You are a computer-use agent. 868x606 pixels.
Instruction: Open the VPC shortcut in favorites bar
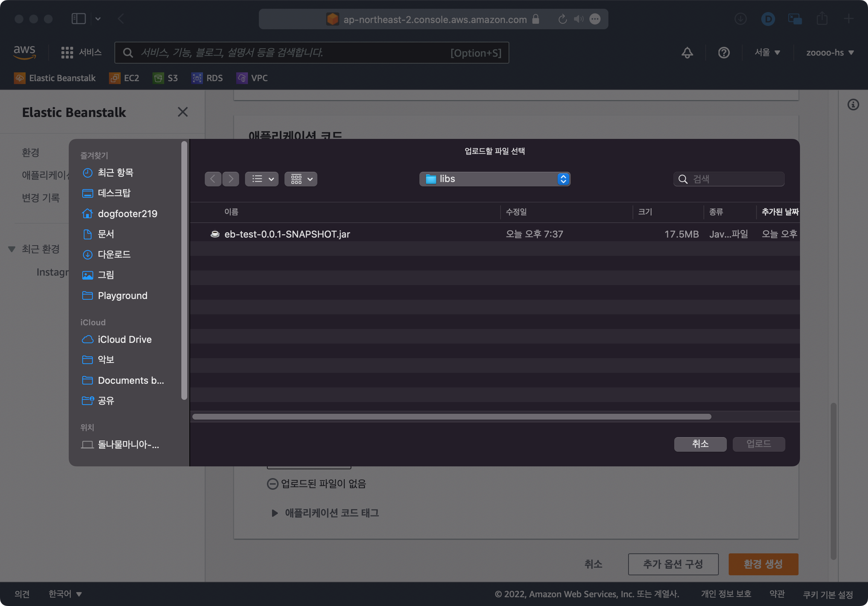click(252, 78)
